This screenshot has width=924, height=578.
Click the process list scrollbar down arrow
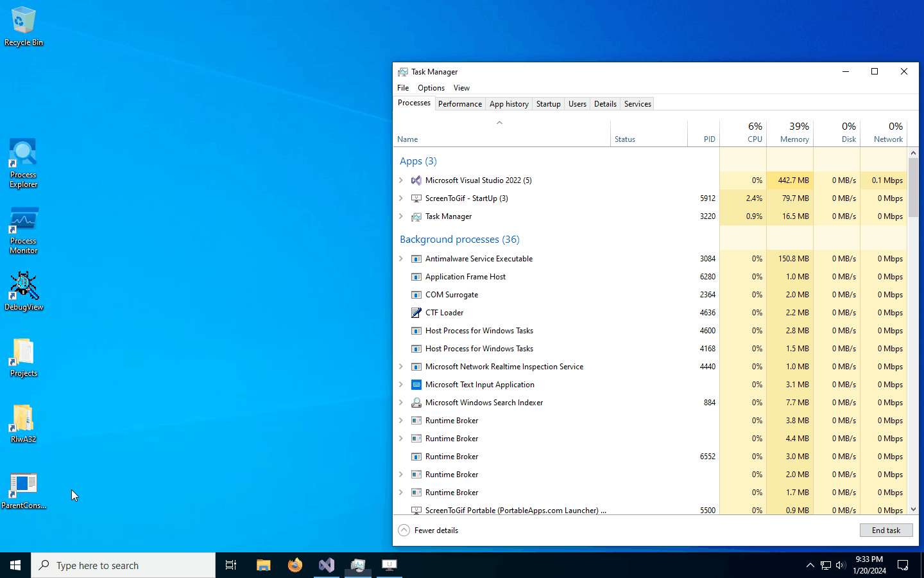pos(913,509)
